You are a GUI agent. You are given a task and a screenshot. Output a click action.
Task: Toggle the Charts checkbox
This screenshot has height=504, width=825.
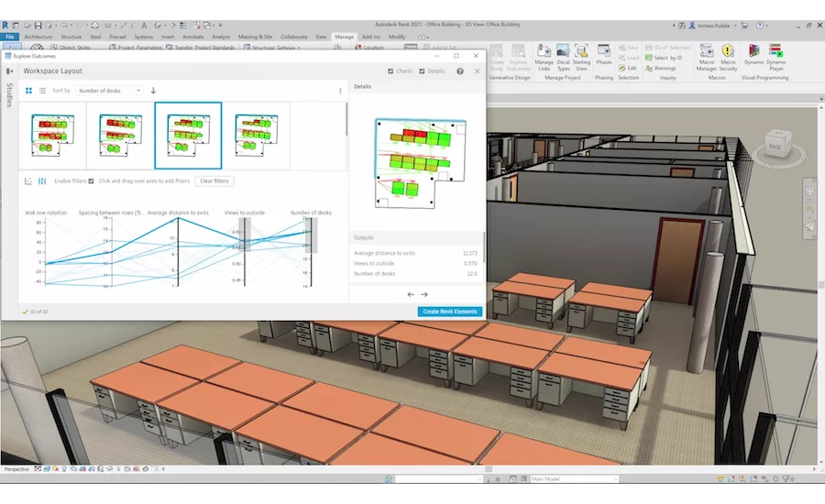390,71
